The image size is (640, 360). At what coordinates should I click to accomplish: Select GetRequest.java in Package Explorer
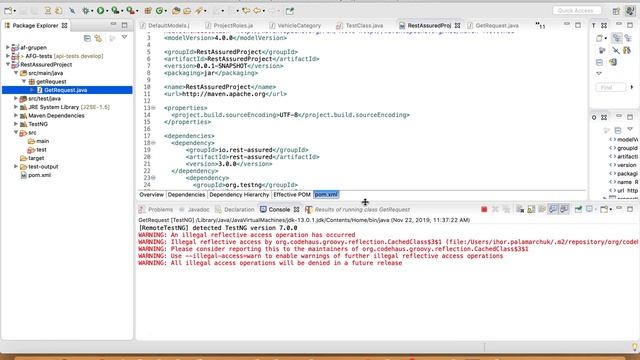pyautogui.click(x=65, y=90)
